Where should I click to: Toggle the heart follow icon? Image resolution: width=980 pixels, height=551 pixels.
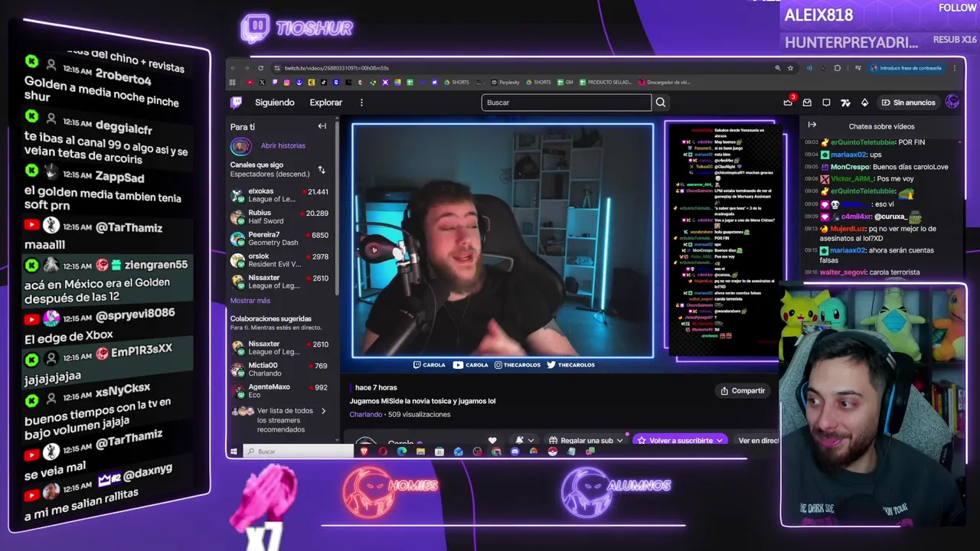pyautogui.click(x=492, y=440)
